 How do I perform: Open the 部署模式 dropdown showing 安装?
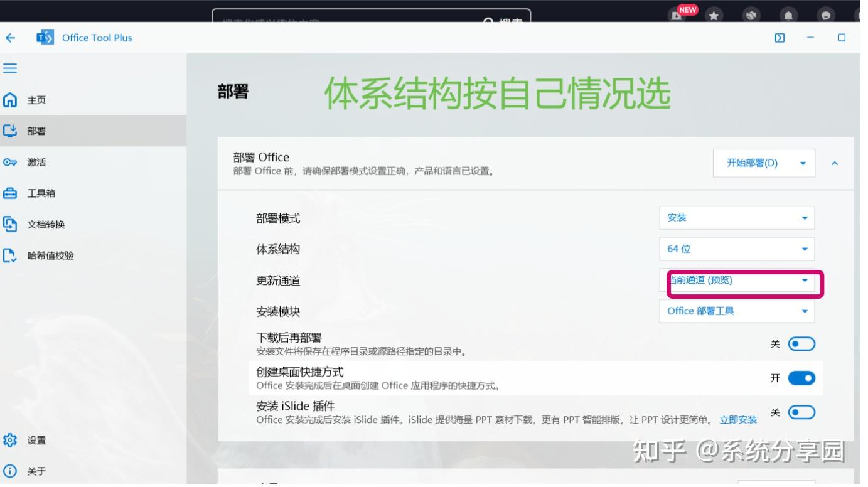click(x=737, y=218)
